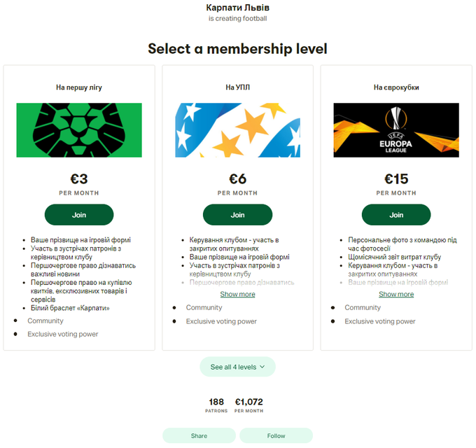This screenshot has height=448, width=476.
Task: Open the See all 4 levels dropdown
Action: click(238, 367)
